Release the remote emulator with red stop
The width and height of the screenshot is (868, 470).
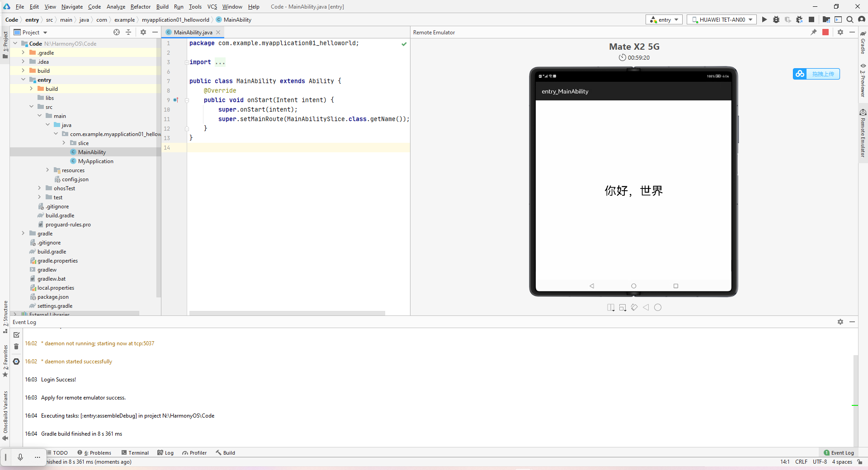click(x=826, y=32)
